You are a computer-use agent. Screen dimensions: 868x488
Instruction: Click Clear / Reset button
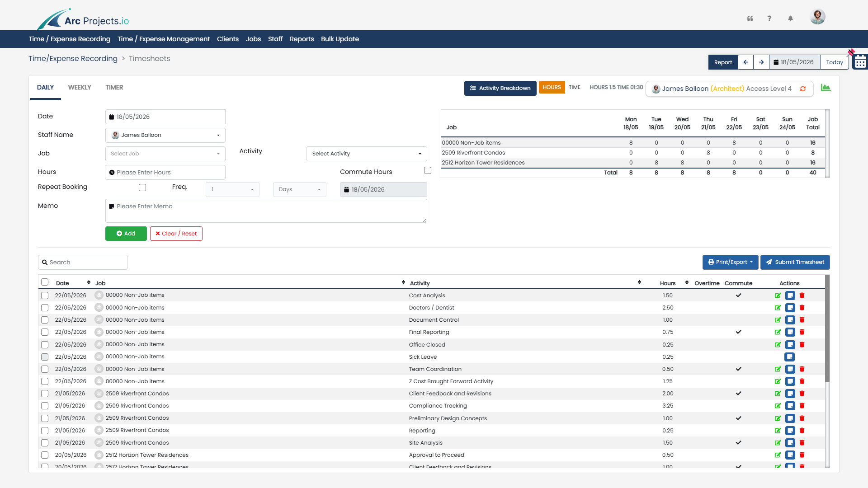[x=176, y=234]
